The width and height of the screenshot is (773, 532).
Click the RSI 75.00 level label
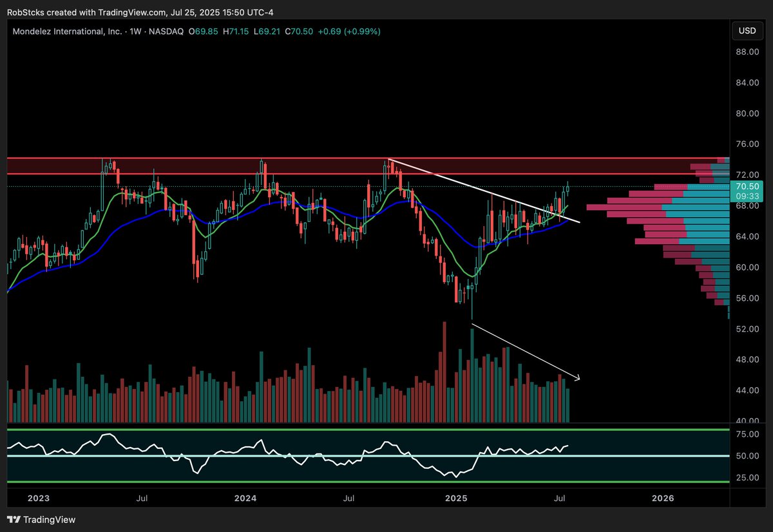pos(747,434)
